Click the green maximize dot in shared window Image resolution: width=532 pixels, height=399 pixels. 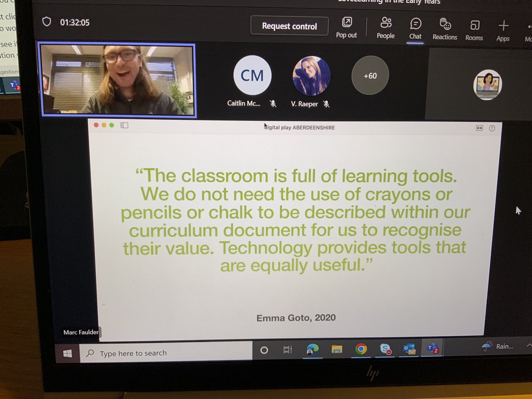click(112, 125)
